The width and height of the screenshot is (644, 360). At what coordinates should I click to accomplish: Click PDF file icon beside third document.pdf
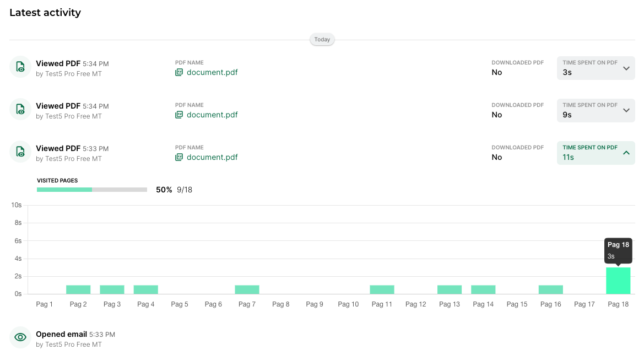point(179,157)
